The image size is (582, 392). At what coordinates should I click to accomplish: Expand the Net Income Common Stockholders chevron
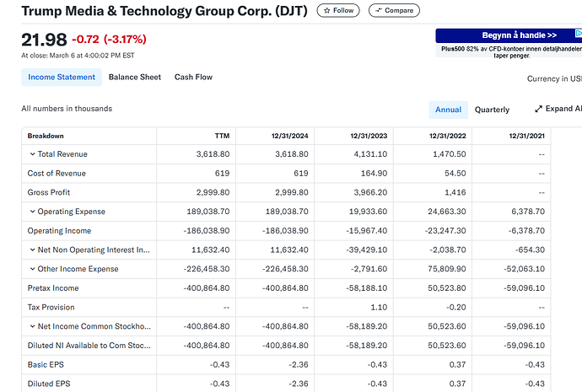pos(32,326)
